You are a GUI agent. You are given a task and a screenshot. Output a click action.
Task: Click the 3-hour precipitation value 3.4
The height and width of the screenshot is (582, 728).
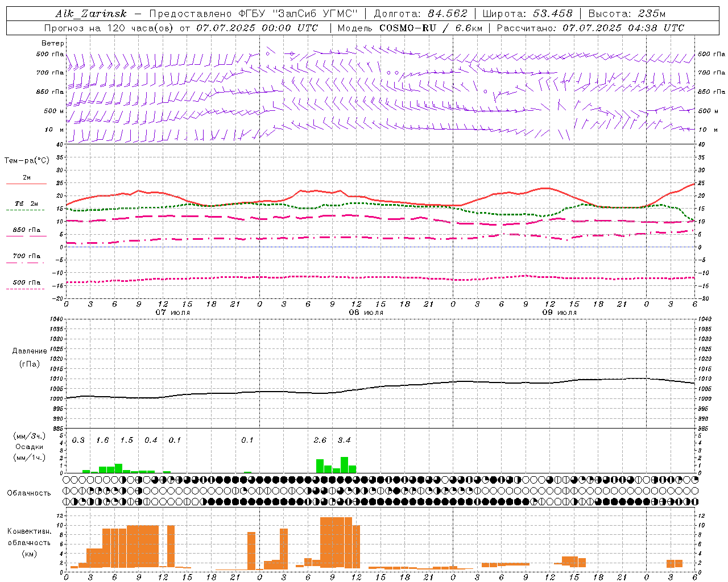tap(344, 440)
